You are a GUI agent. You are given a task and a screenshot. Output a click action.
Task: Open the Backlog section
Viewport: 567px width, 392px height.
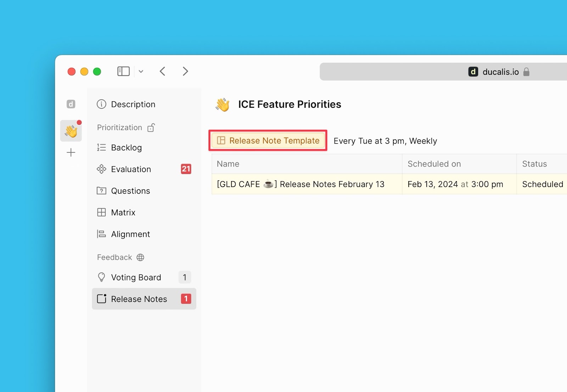coord(126,147)
